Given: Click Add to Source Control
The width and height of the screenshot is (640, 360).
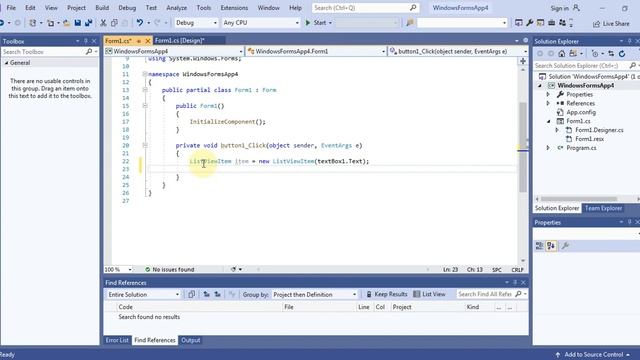Looking at the screenshot, I should click(593, 355).
